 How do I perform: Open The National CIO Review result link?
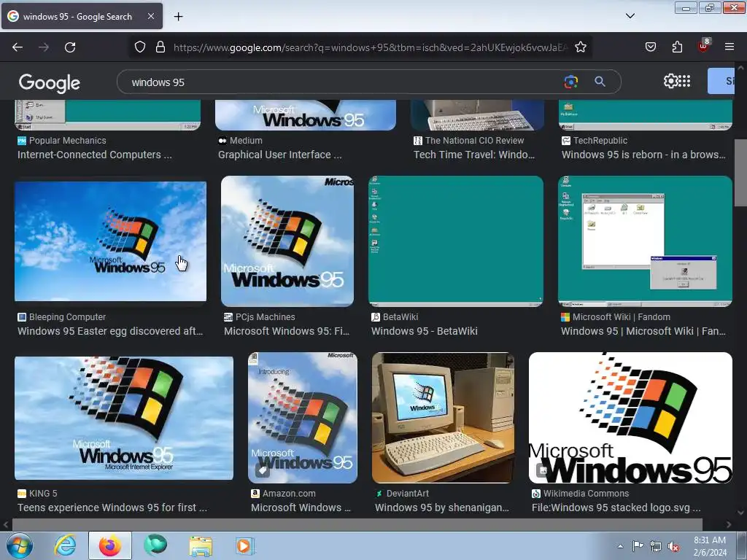[x=474, y=155]
